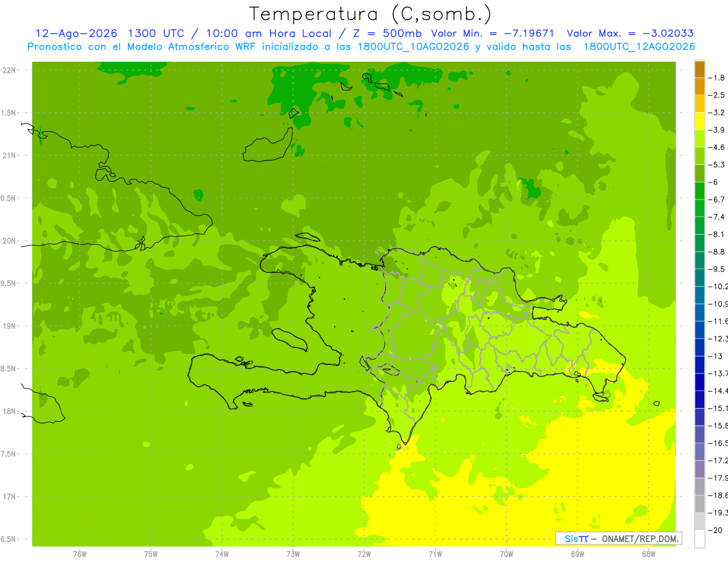Click the '-8.8' color scale label
This screenshot has height=562, width=728.
click(x=716, y=252)
